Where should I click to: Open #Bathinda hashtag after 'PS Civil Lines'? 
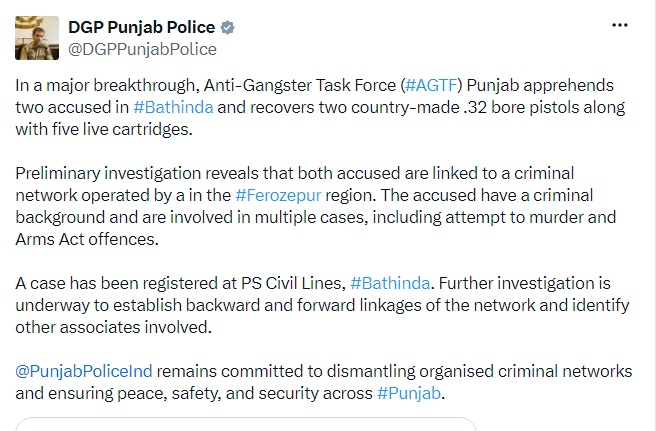coord(390,283)
